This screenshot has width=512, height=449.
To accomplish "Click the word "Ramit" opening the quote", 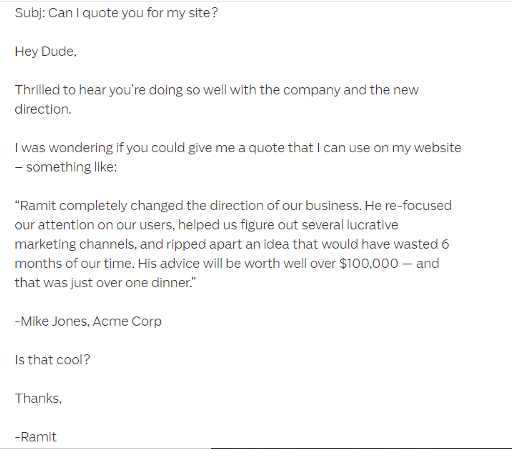I will pos(38,206).
